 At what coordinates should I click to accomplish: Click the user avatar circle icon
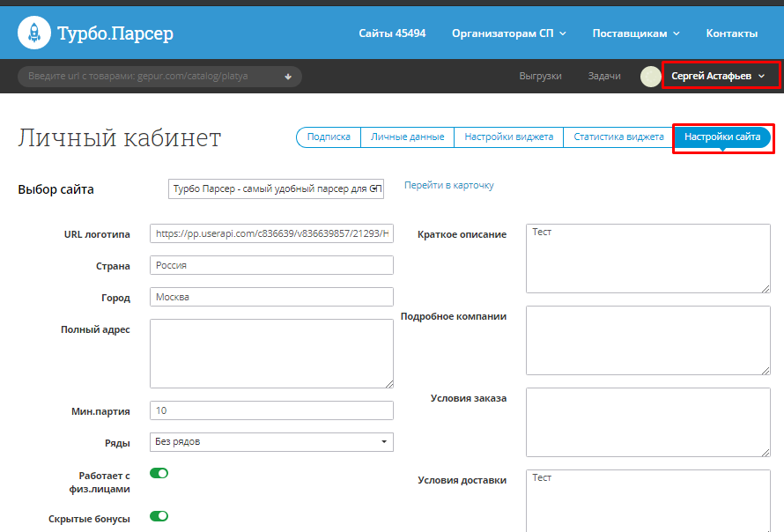click(x=650, y=77)
